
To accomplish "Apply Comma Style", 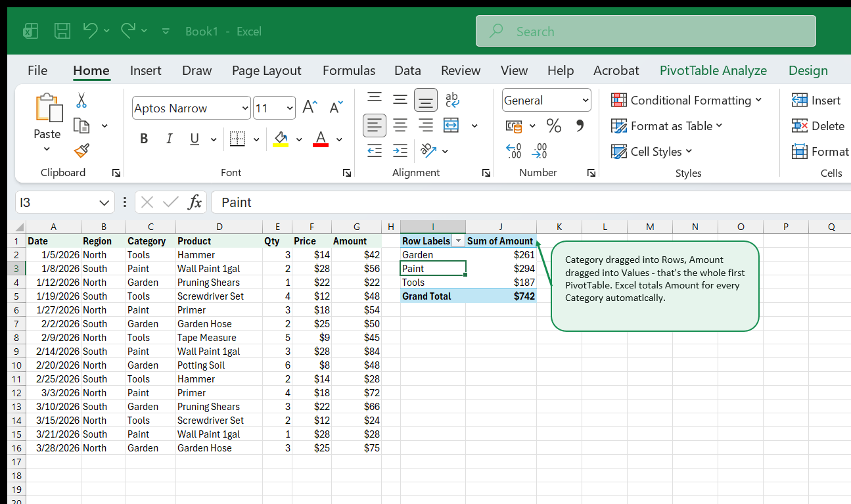I will click(x=580, y=125).
